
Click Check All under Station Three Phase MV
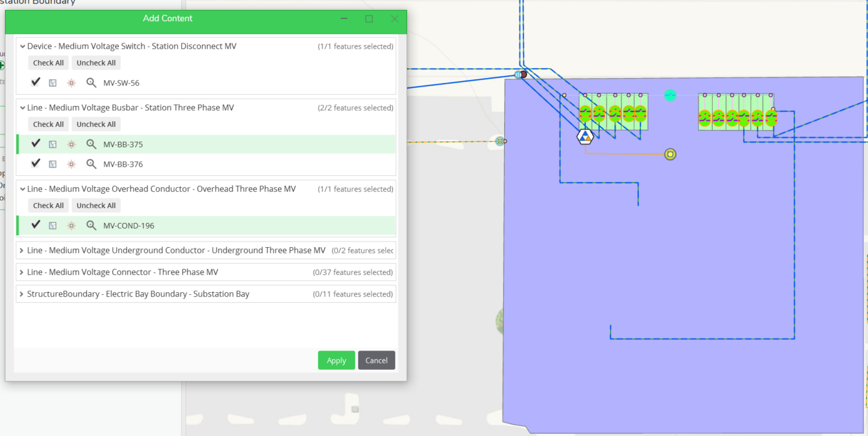(x=48, y=124)
